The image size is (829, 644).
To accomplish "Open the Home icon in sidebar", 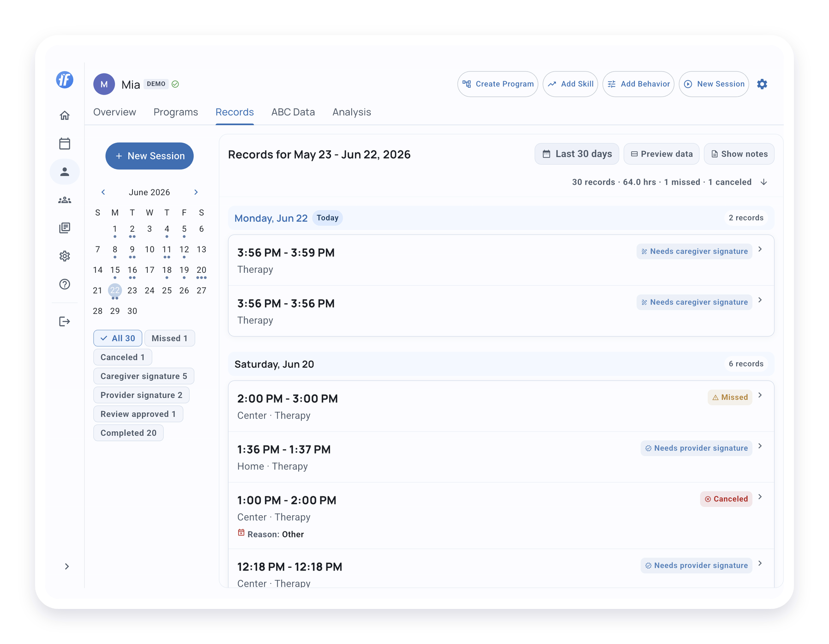I will coord(65,115).
